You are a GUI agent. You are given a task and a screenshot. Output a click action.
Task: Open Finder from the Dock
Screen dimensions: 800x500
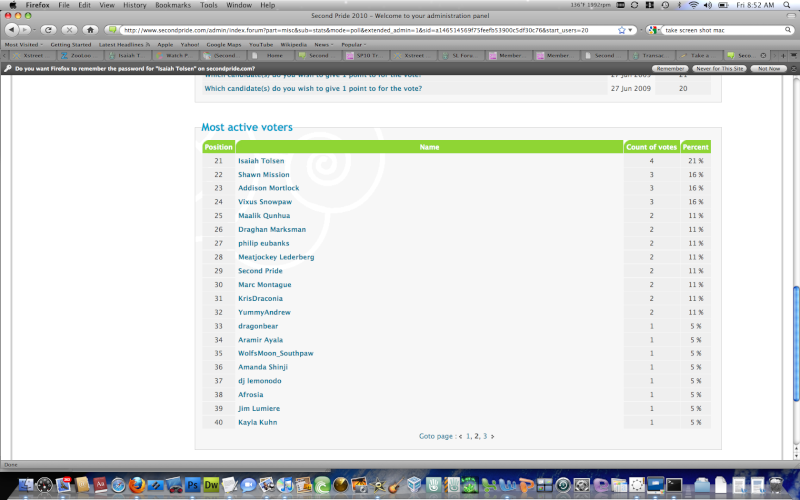tap(26, 485)
